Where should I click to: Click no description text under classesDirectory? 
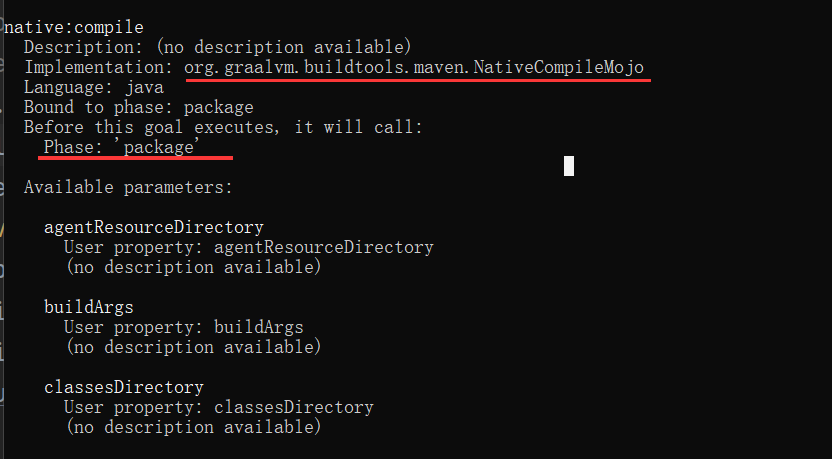pos(194,427)
